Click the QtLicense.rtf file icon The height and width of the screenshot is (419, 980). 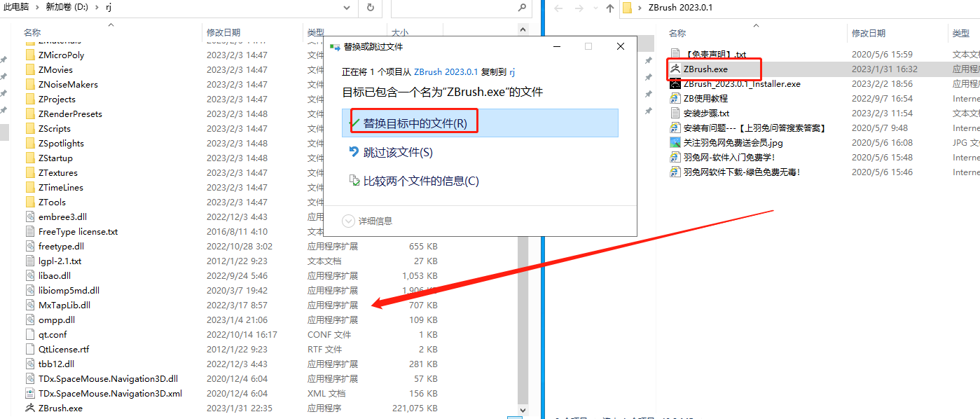pos(30,349)
